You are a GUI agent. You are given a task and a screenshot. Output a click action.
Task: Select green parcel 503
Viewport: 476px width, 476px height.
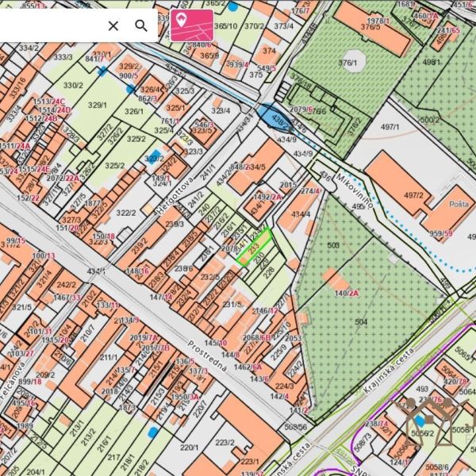pos(333,246)
